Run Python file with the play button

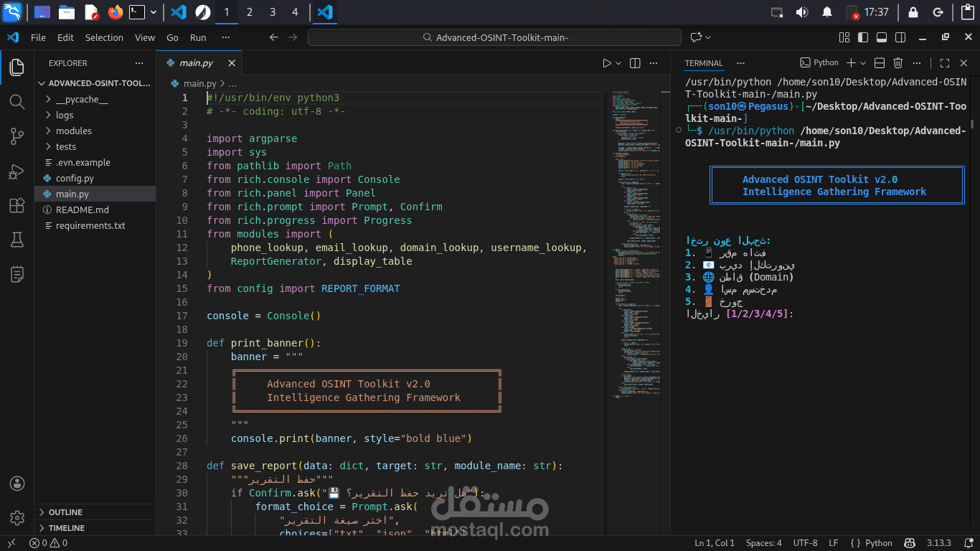click(607, 63)
